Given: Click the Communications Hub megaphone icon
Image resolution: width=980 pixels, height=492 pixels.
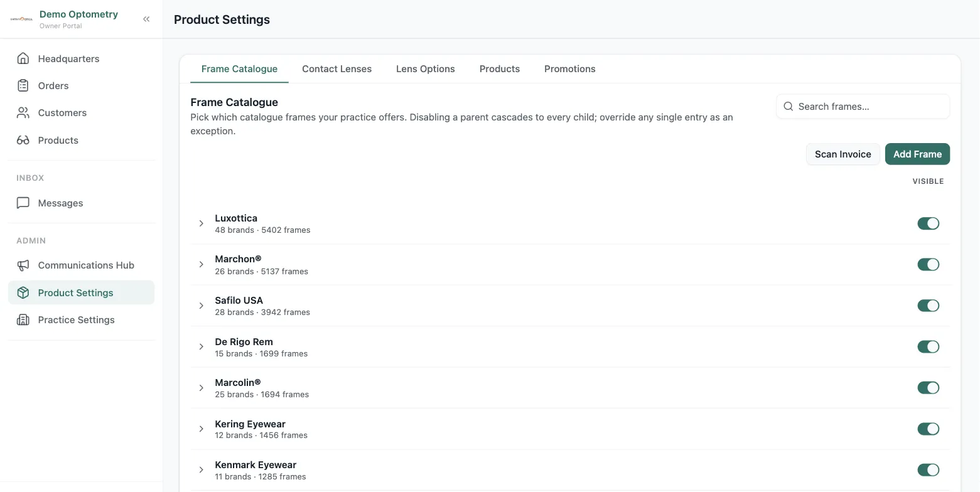Looking at the screenshot, I should 23,265.
